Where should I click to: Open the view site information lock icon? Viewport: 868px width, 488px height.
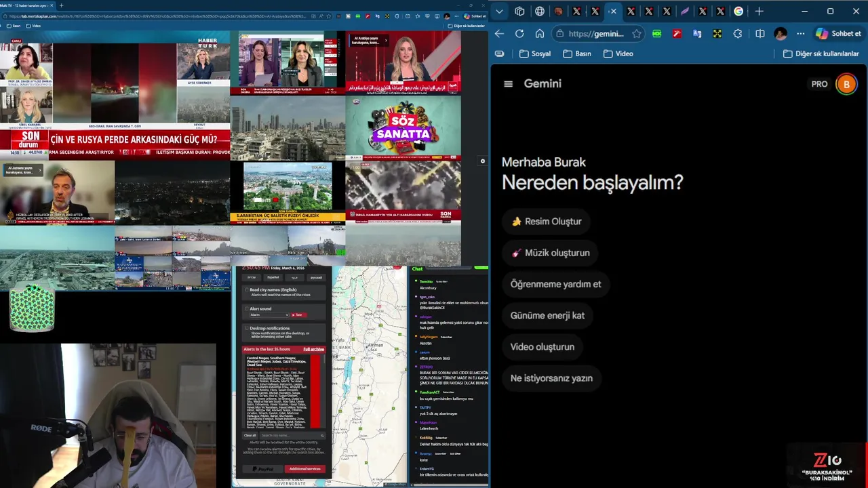(559, 33)
